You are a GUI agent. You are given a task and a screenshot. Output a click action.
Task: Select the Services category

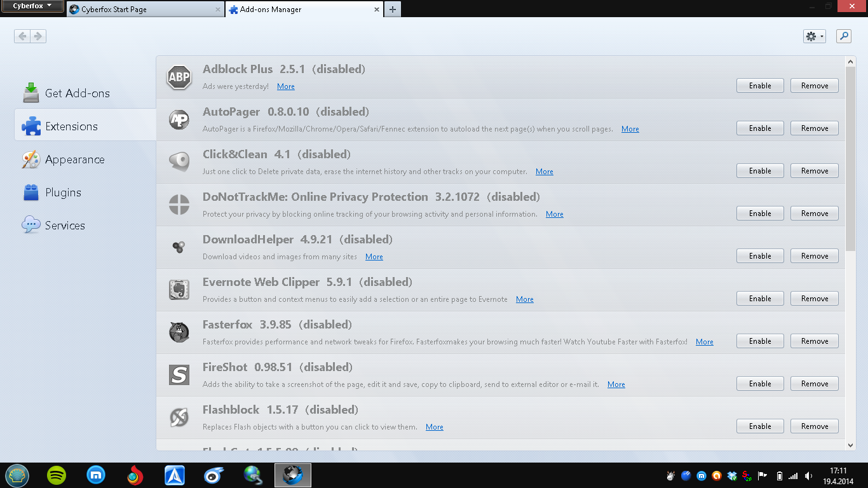tap(85, 226)
